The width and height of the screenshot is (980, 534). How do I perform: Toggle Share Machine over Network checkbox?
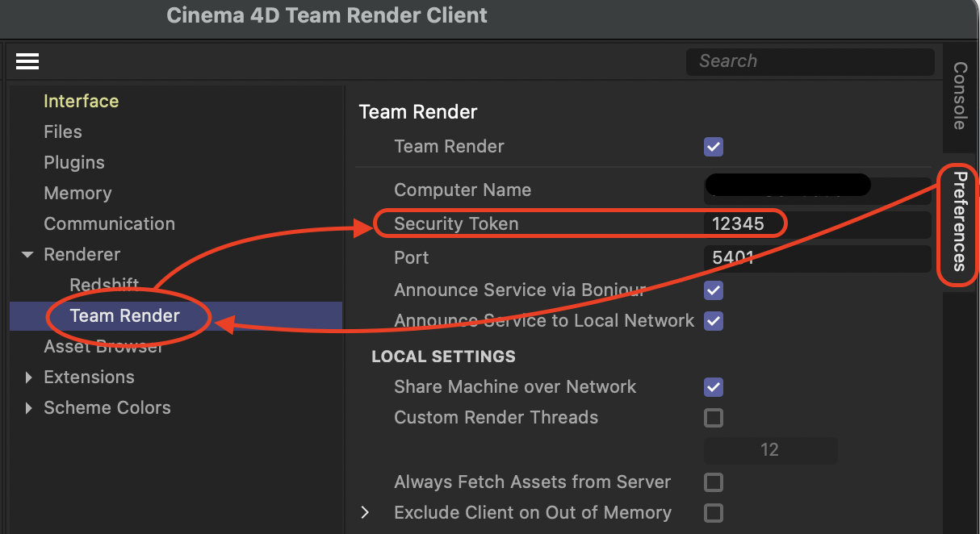click(x=713, y=387)
